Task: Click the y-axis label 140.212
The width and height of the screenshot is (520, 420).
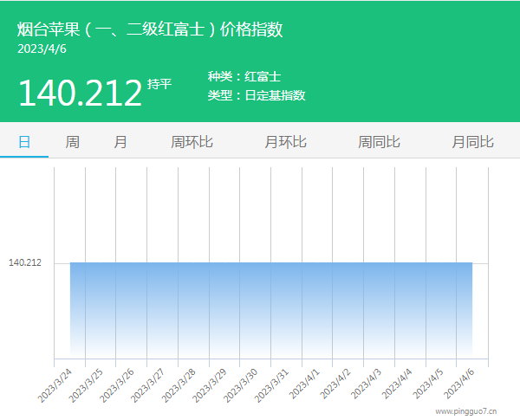Action: [25, 263]
